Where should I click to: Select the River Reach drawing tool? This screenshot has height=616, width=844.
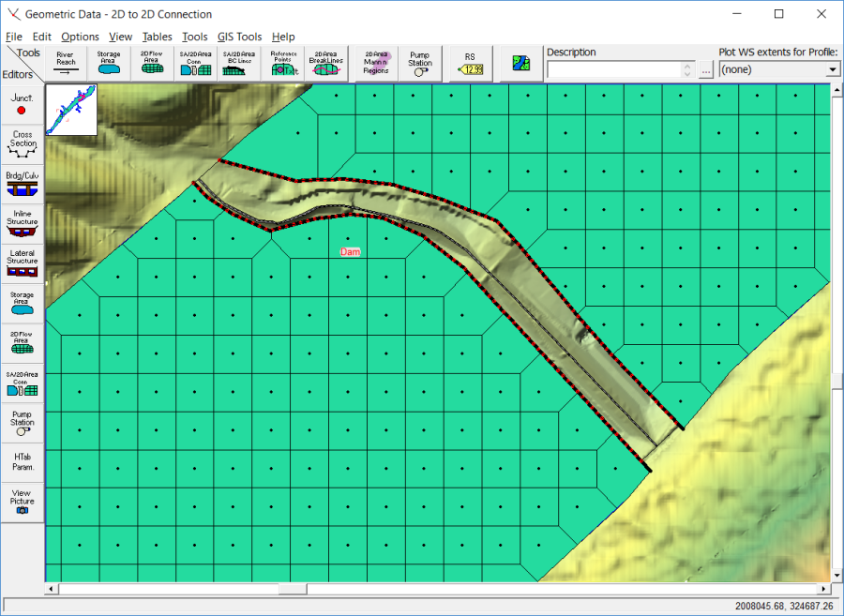point(66,64)
